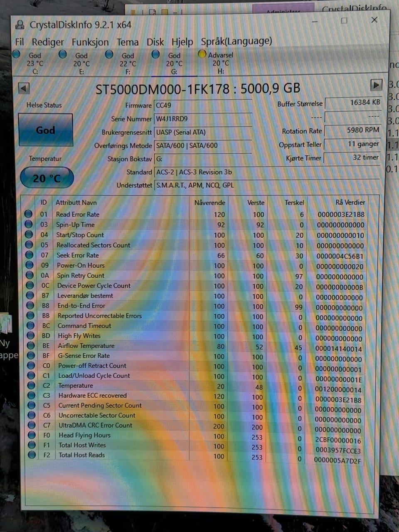This screenshot has width=399, height=532.
Task: Click status dot for Read Error Rate
Action: coord(28,214)
